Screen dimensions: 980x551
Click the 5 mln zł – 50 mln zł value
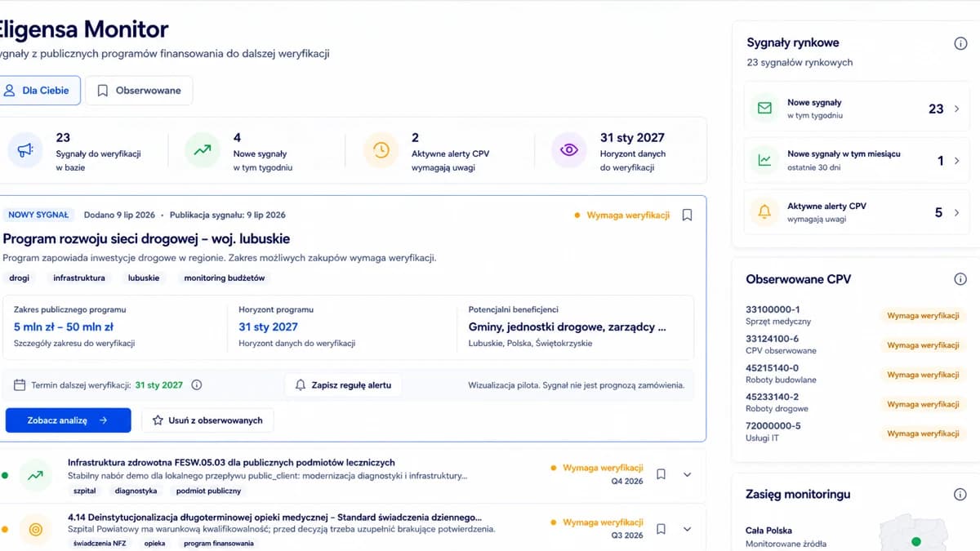[x=64, y=327]
